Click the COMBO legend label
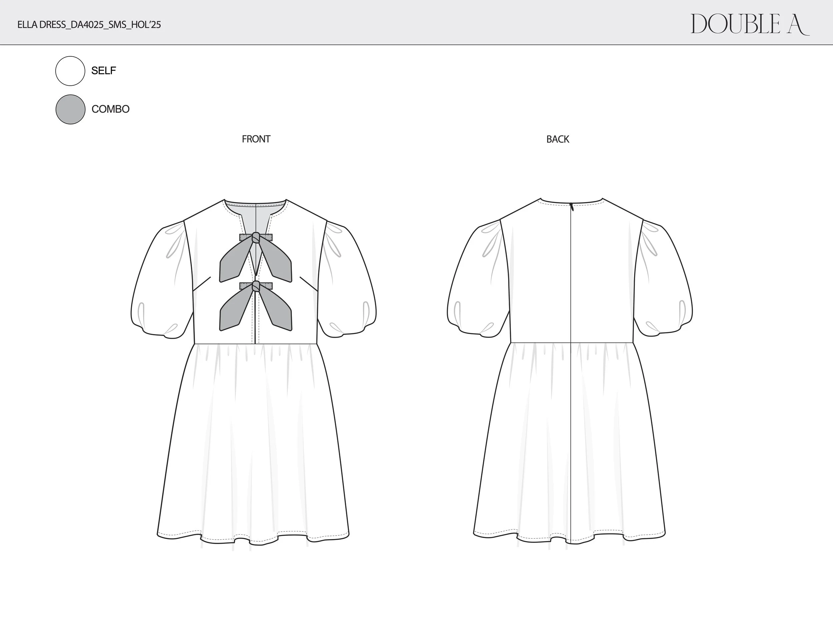Screen dimensions: 833x644 (x=110, y=109)
